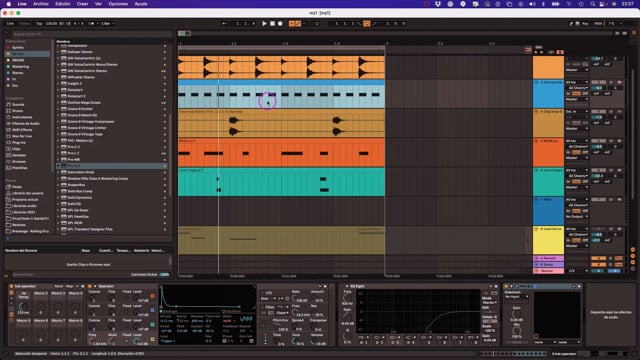This screenshot has height=360, width=640.
Task: Open the Sounds category
Action: [27, 104]
